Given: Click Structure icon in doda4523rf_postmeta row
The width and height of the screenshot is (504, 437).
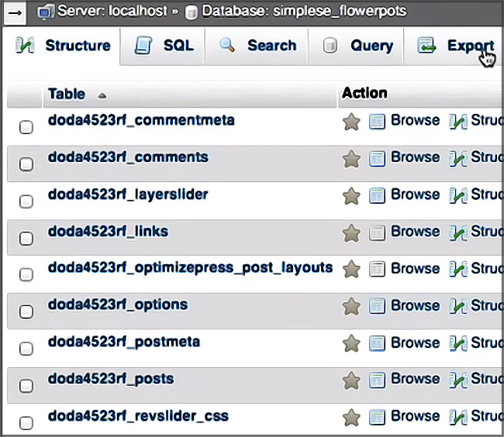Looking at the screenshot, I should pos(458,343).
